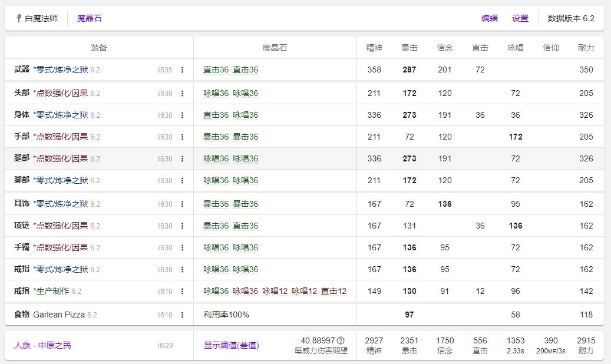Screen dimensions: 611x364
Task: Open the 魔晶石 tab at top
Action: point(90,18)
